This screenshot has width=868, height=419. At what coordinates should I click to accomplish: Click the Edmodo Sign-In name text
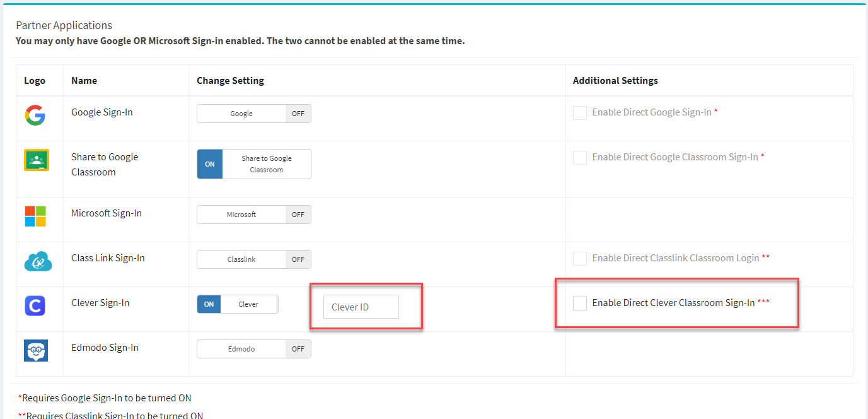(x=105, y=348)
